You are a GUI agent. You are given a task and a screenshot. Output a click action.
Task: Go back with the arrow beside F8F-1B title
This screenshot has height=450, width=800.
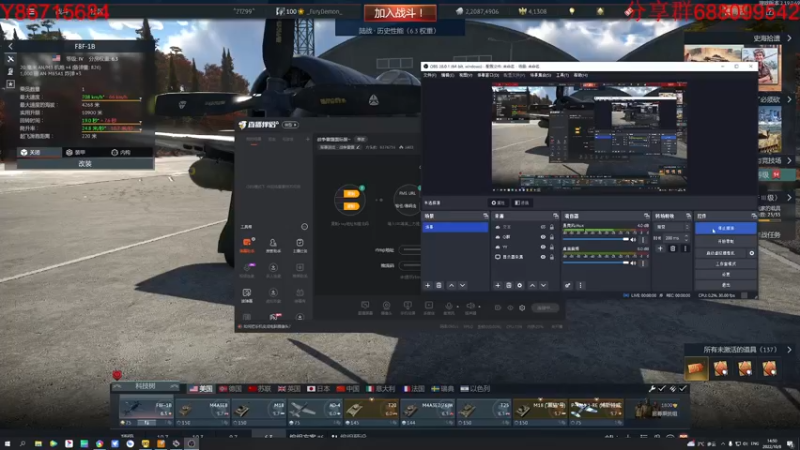10,46
